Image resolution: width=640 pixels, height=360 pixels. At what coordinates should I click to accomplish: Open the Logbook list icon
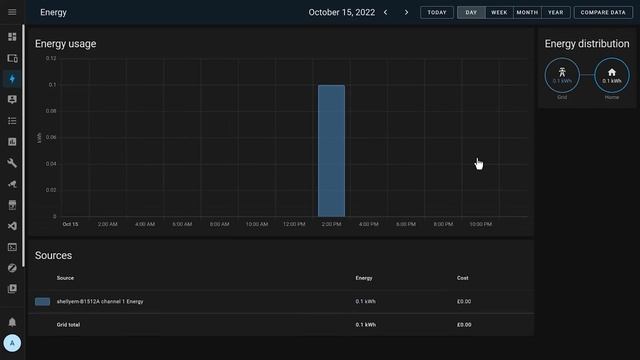pyautogui.click(x=12, y=121)
